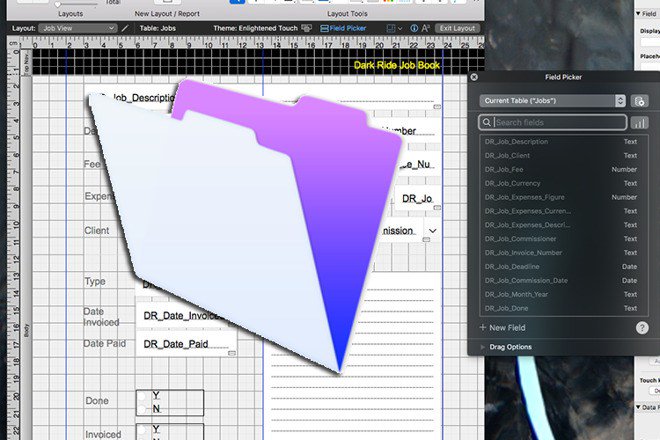Select the DR_Date_Invoiced field on layout
The image size is (660, 440).
tap(186, 316)
